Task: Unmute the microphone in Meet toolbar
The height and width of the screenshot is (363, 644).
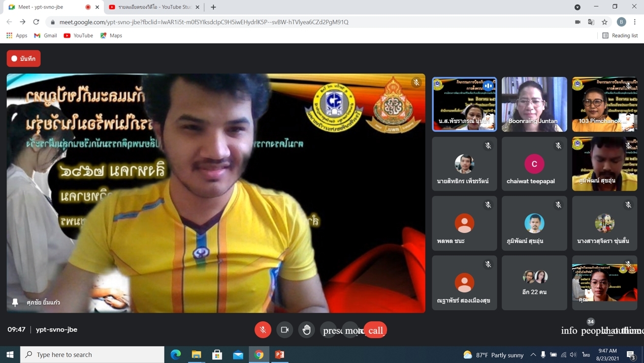Action: click(263, 330)
